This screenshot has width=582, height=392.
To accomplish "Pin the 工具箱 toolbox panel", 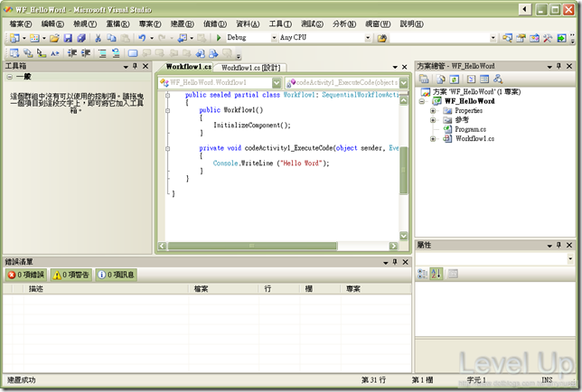I will tap(136, 66).
